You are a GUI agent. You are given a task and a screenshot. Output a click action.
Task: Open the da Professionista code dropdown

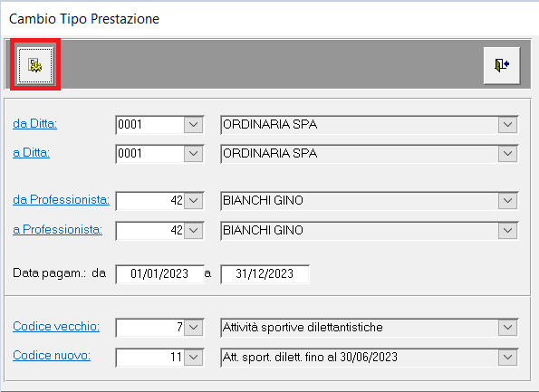point(194,201)
